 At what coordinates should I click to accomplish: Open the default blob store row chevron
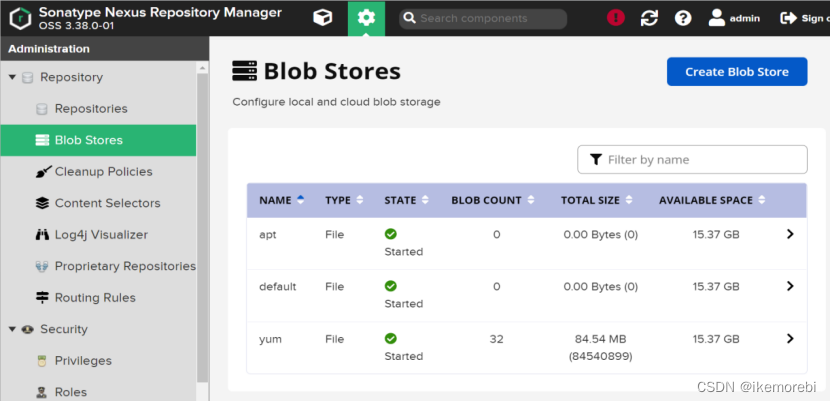coord(790,286)
